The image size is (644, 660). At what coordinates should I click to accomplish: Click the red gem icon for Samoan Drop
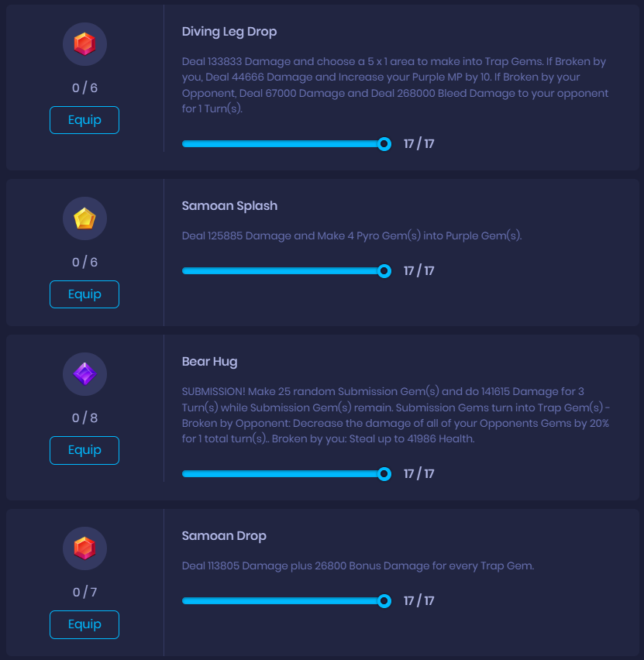[84, 548]
